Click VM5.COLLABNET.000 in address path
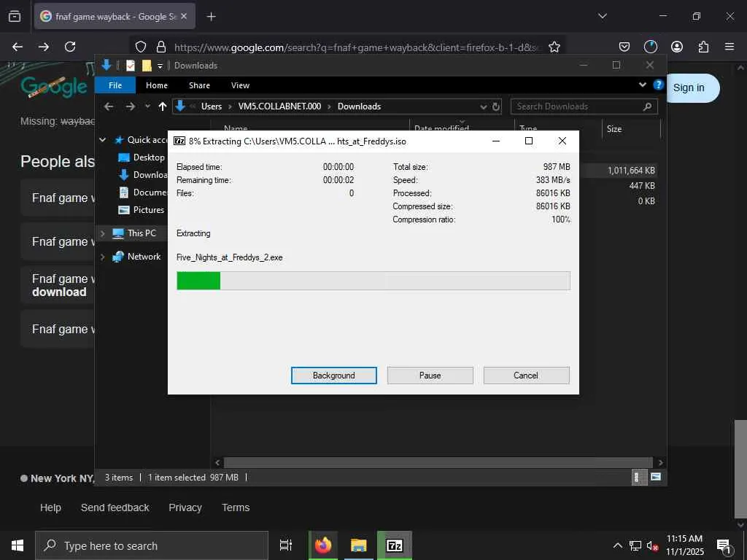 [279, 106]
